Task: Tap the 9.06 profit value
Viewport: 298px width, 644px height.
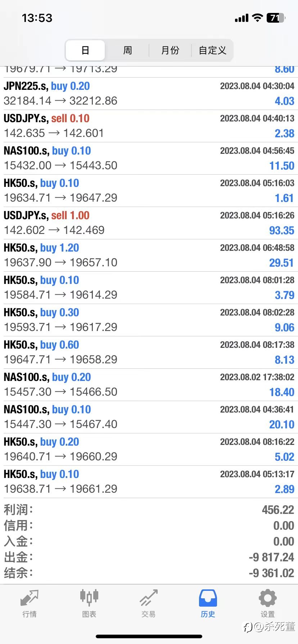Action: (x=285, y=327)
